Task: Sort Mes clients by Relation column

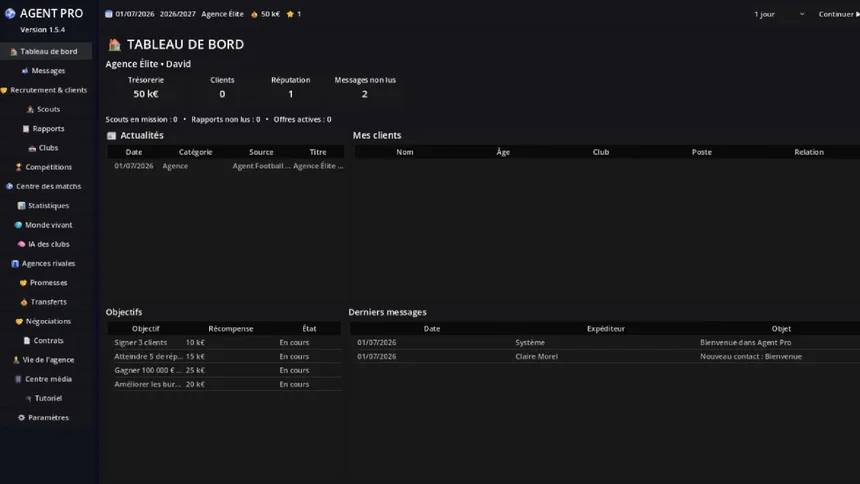Action: pyautogui.click(x=809, y=152)
